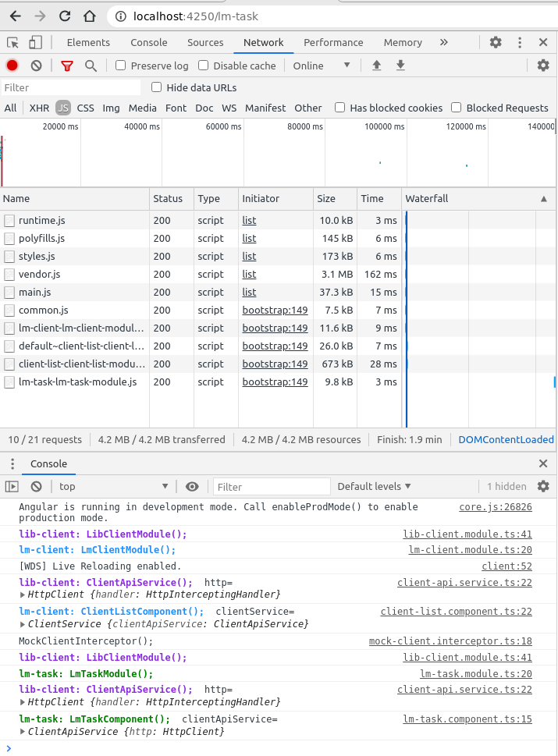Toggle the device toolbar icon
558x756 pixels.
click(x=35, y=42)
